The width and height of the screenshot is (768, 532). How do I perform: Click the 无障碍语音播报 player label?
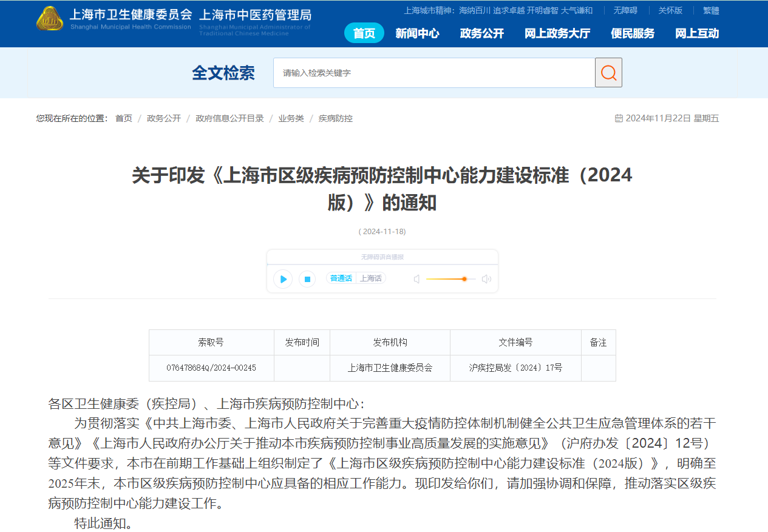coord(382,257)
